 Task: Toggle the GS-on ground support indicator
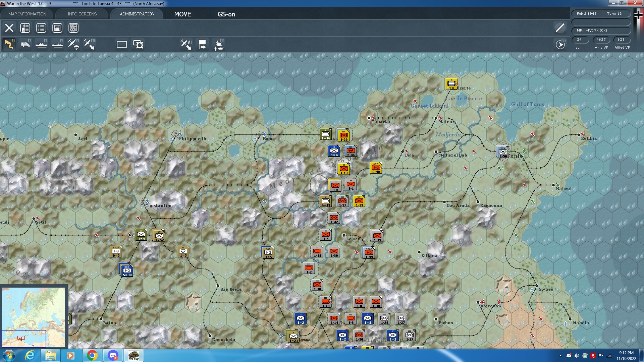click(226, 14)
